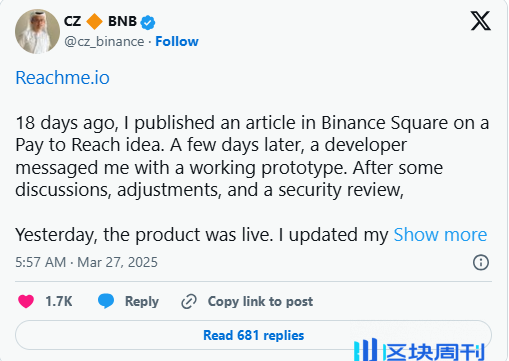Image resolution: width=509 pixels, height=361 pixels.
Task: Click the 1.7K likes count
Action: 59,301
